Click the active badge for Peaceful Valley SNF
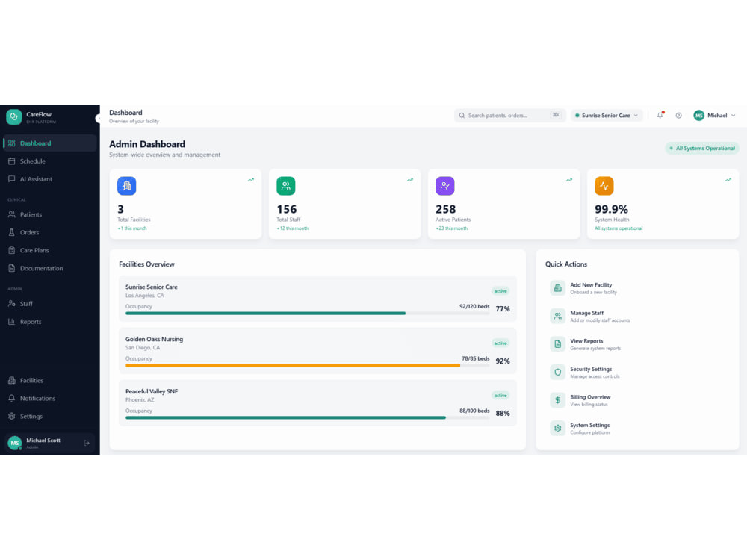 pyautogui.click(x=500, y=395)
